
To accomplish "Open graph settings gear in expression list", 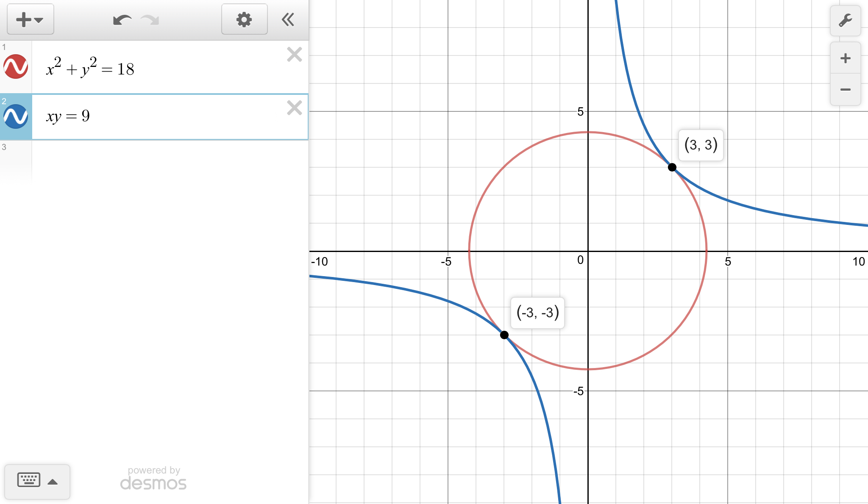I will 244,19.
